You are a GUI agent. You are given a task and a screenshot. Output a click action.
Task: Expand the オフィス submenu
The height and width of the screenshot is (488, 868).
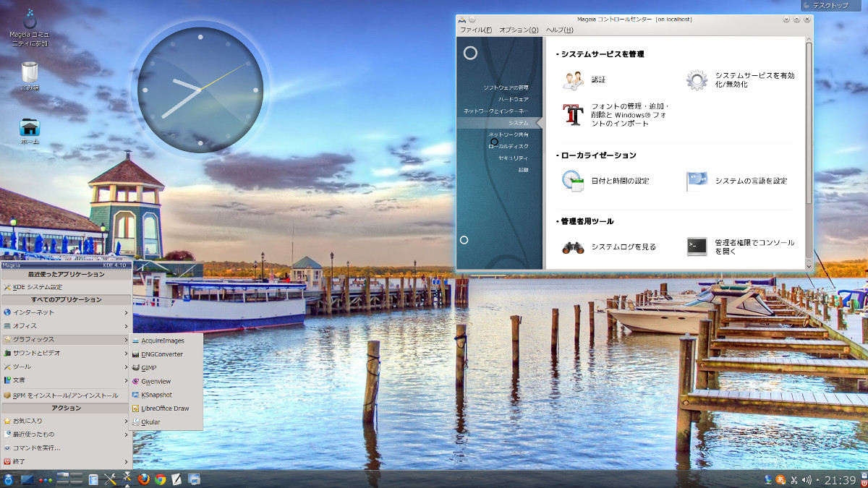click(x=66, y=326)
